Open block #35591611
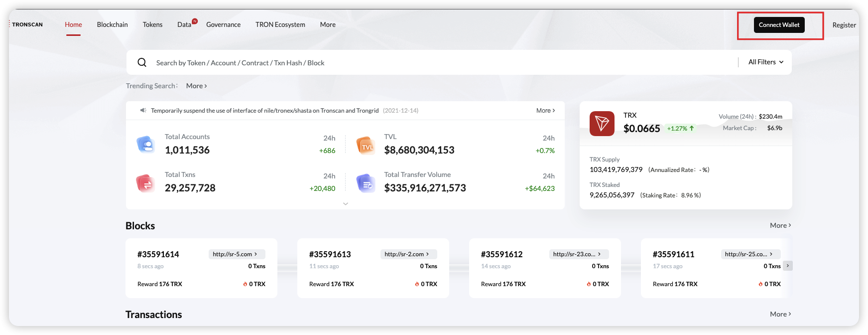The width and height of the screenshot is (868, 335). click(x=674, y=254)
